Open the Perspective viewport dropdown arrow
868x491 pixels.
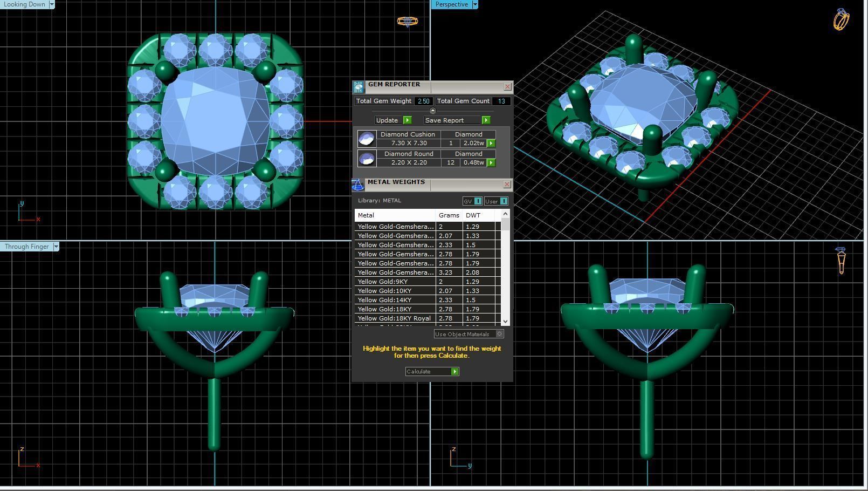[475, 4]
